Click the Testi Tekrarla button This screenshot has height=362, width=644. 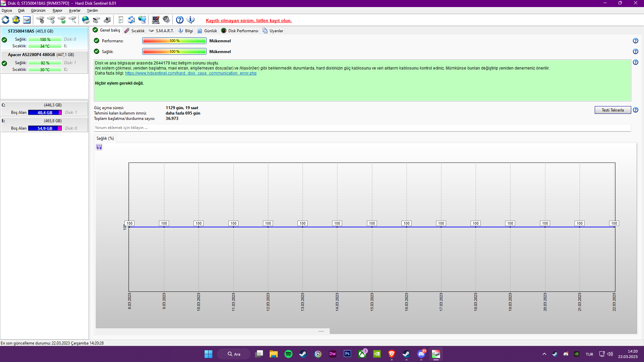pos(612,110)
